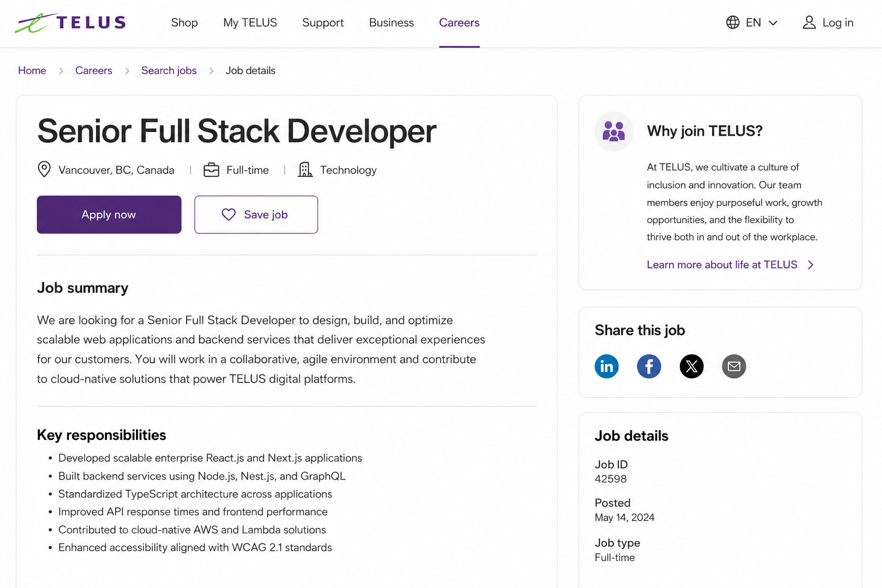Click the Share this job heading

click(640, 330)
